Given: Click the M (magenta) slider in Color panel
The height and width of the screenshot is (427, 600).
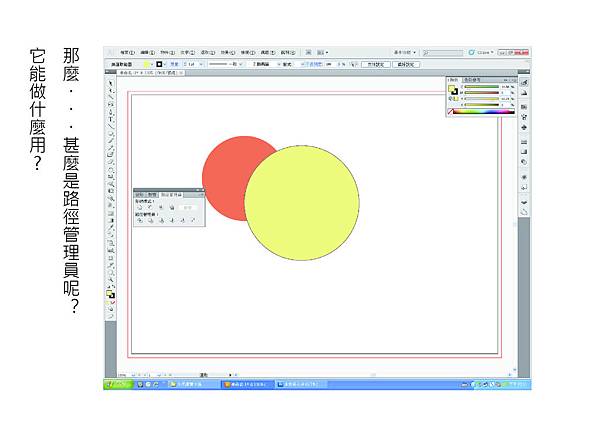Looking at the screenshot, I should click(481, 93).
